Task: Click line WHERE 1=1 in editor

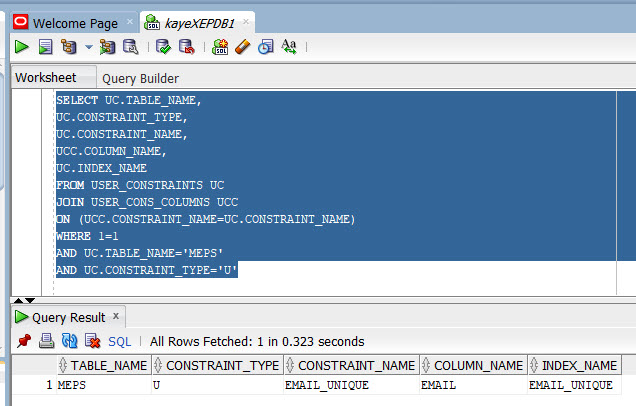Action: point(87,236)
